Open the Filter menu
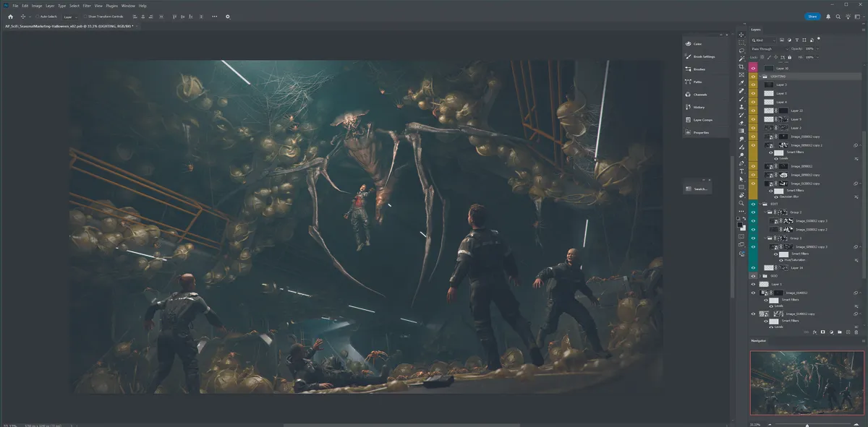 (x=87, y=6)
